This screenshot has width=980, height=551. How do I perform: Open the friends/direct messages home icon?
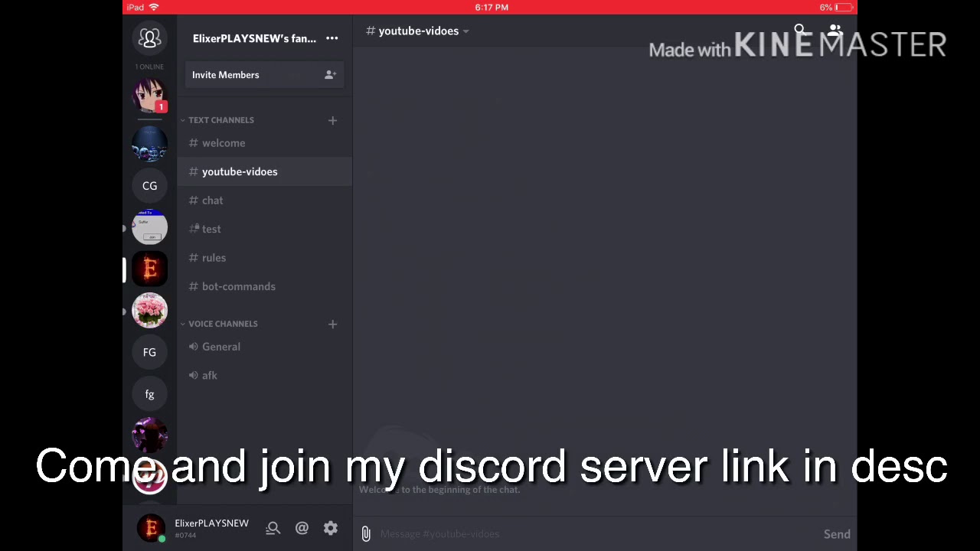[x=149, y=38]
